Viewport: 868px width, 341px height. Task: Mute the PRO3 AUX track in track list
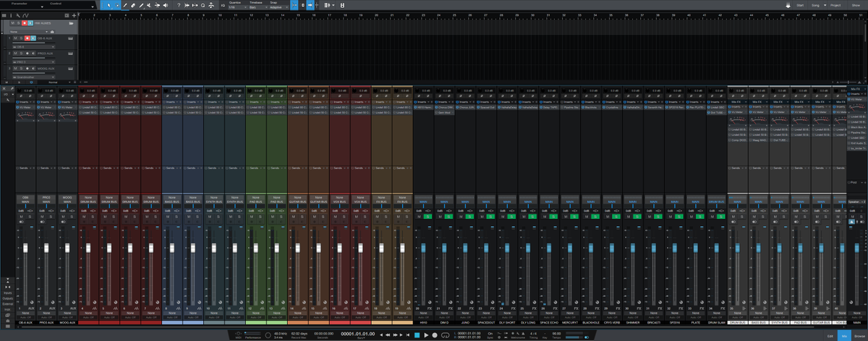pos(15,53)
